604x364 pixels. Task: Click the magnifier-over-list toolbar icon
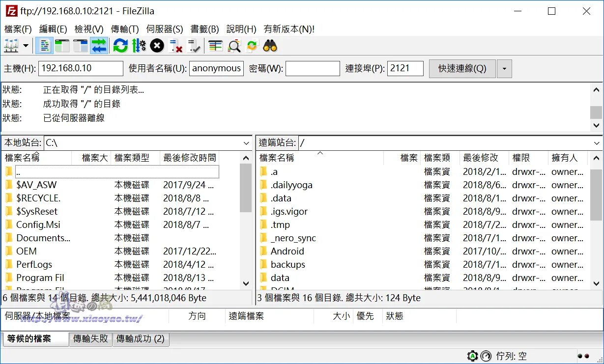pyautogui.click(x=234, y=46)
